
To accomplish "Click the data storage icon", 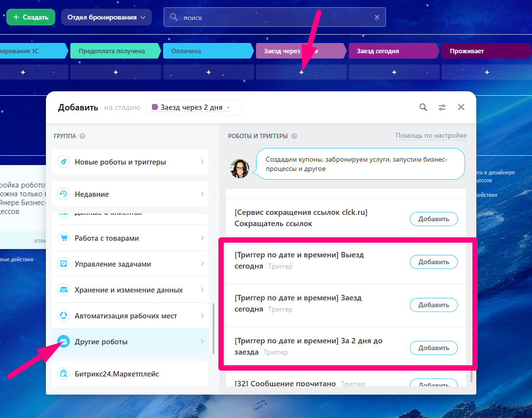I will point(64,290).
